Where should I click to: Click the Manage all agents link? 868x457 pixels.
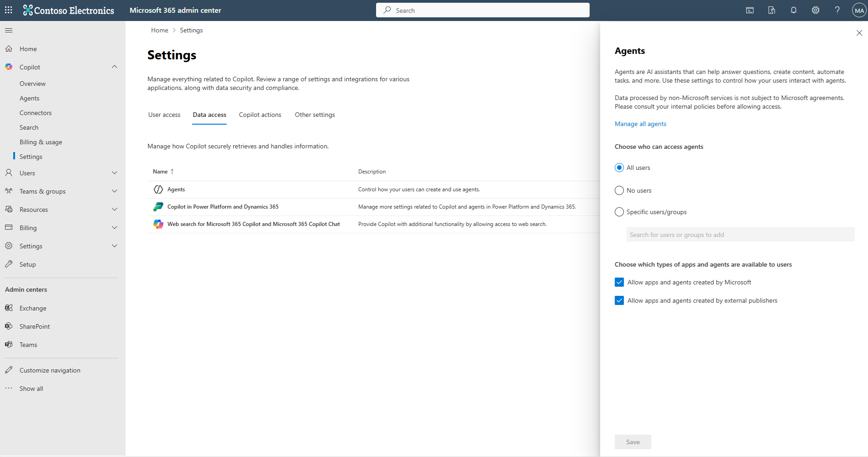(x=640, y=124)
